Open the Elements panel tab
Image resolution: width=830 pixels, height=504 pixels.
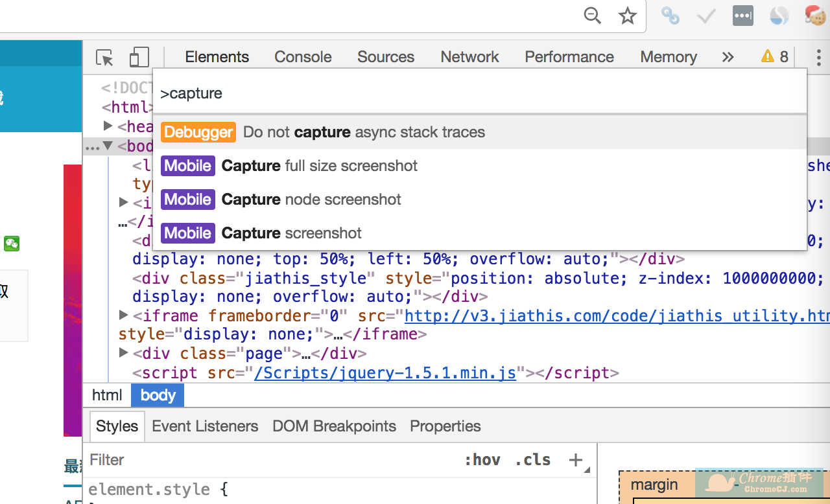point(217,57)
